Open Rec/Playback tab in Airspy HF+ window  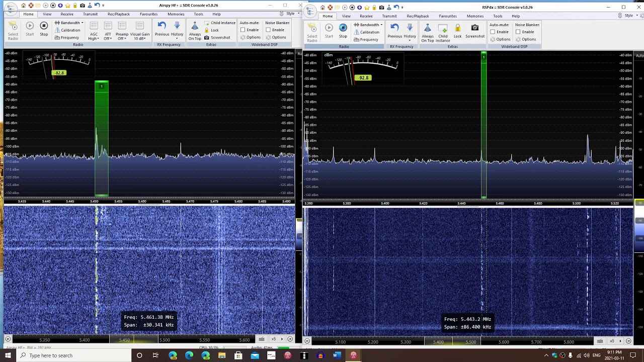pos(119,14)
